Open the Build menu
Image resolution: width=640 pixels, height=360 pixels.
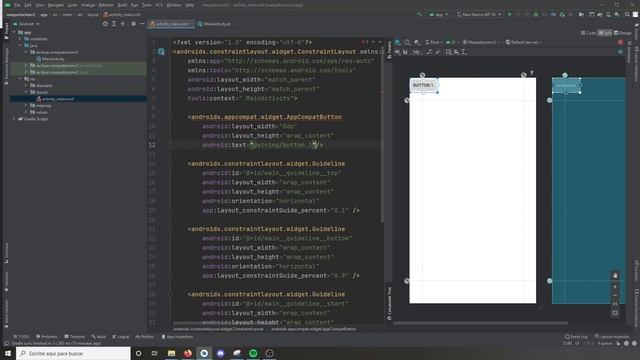122,5
